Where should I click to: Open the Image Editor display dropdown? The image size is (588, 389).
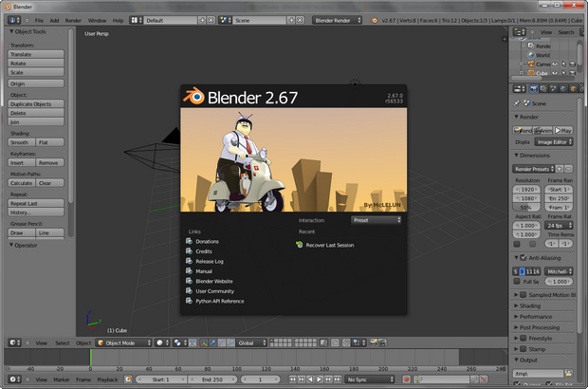tap(554, 142)
